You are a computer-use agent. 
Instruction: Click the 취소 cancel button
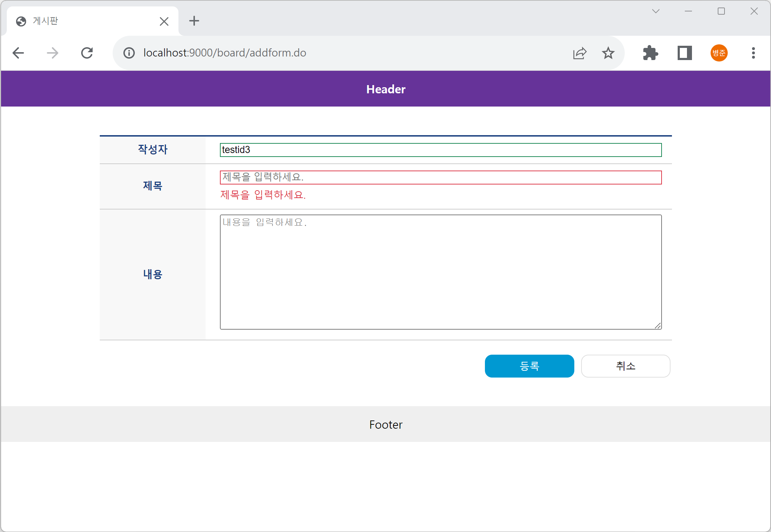(x=625, y=366)
